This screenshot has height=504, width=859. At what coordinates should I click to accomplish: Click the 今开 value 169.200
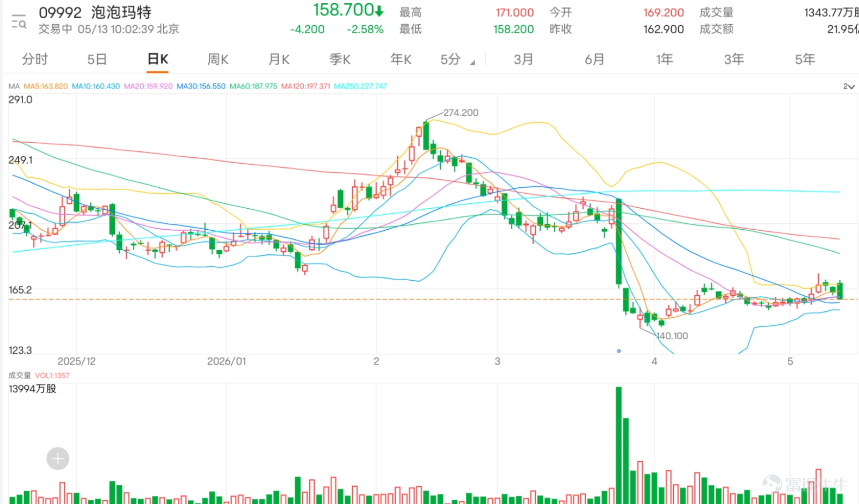[664, 12]
